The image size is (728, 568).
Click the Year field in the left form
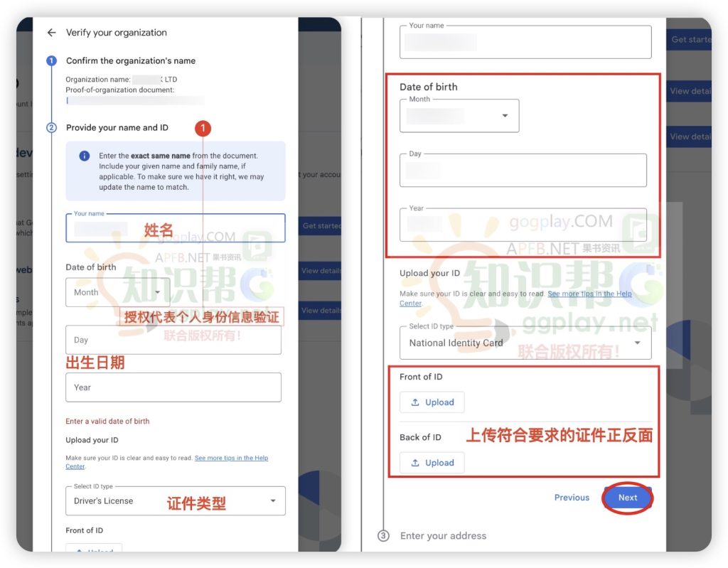[x=173, y=387]
